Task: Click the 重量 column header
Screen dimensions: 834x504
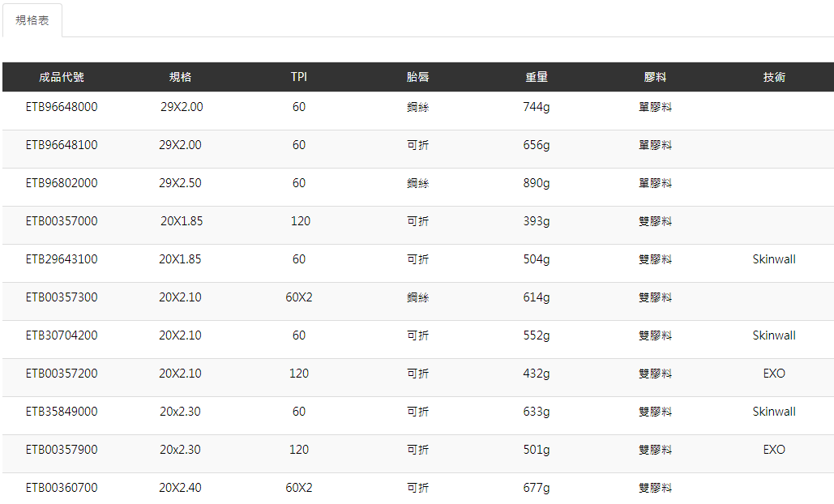Action: click(537, 77)
